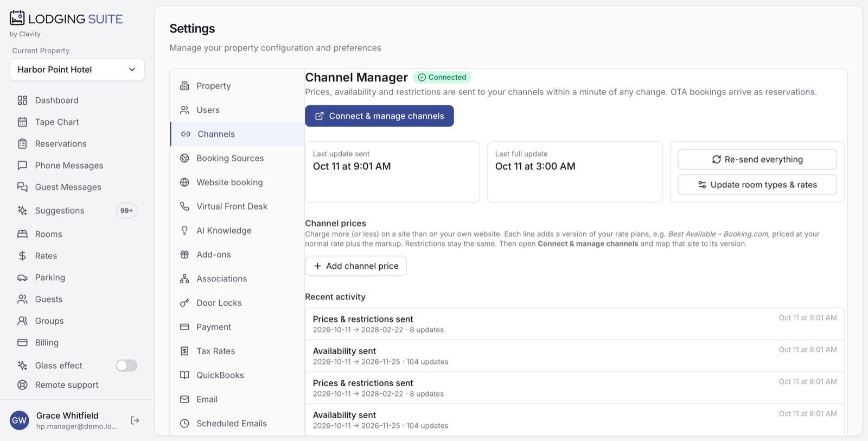Click the Phone Messages speech bubble icon
This screenshot has height=441, width=868.
pyautogui.click(x=22, y=166)
